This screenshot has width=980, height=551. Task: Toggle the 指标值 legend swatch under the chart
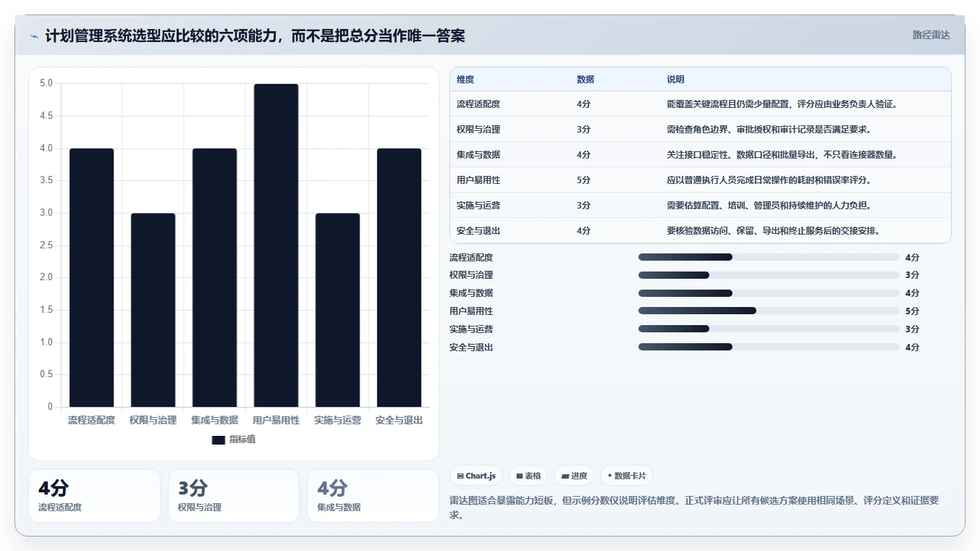219,439
